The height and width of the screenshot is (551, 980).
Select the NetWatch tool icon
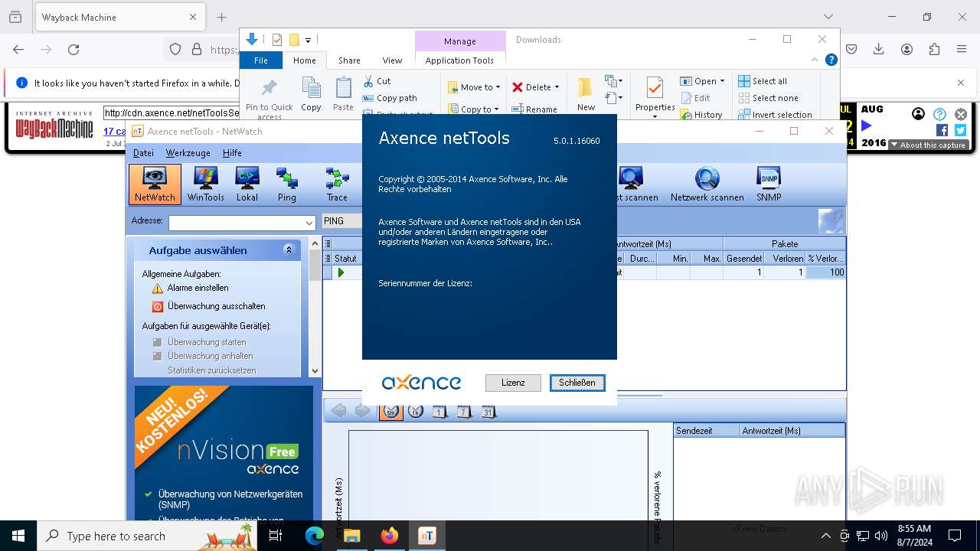[155, 184]
